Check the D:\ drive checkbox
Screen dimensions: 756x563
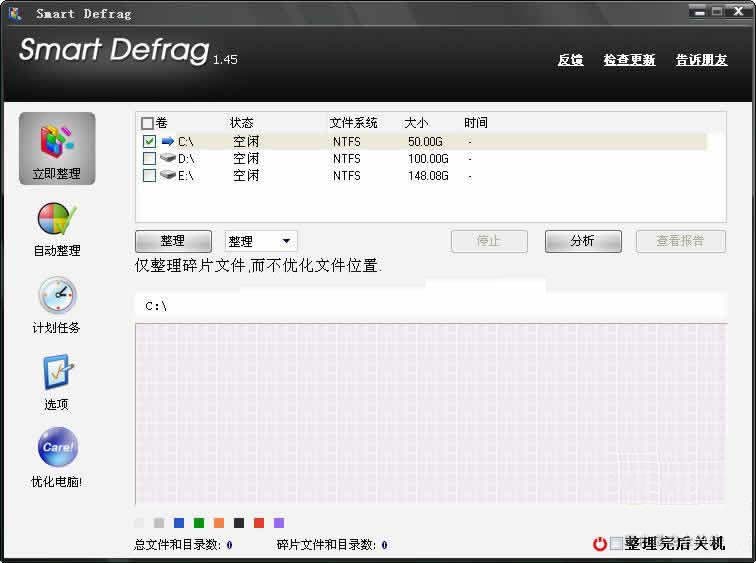pyautogui.click(x=149, y=158)
